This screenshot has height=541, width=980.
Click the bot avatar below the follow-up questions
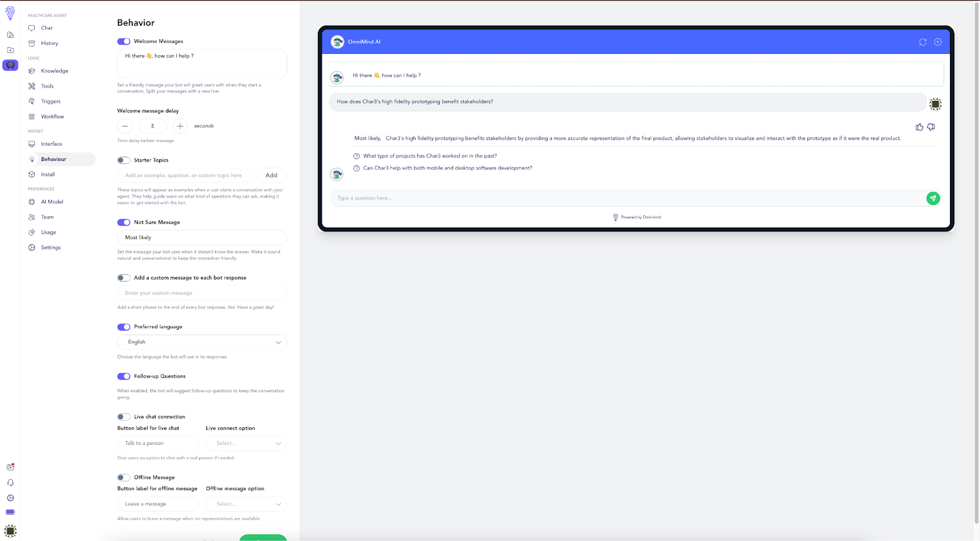pos(337,175)
